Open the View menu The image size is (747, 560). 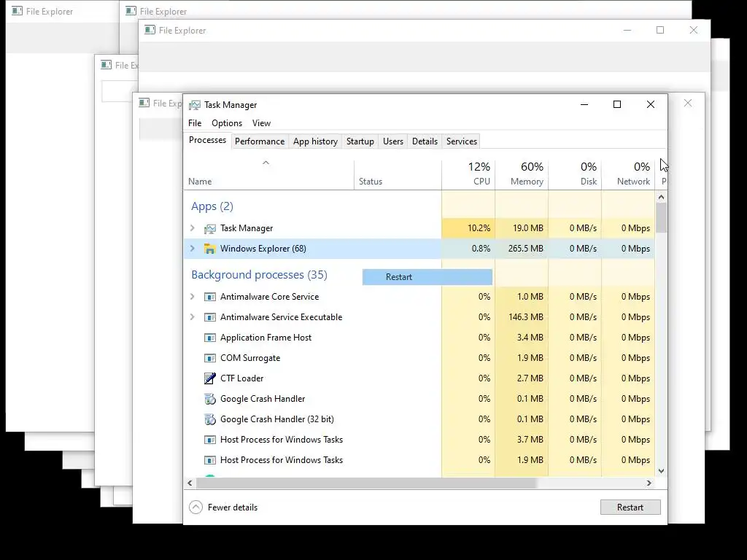pos(262,122)
